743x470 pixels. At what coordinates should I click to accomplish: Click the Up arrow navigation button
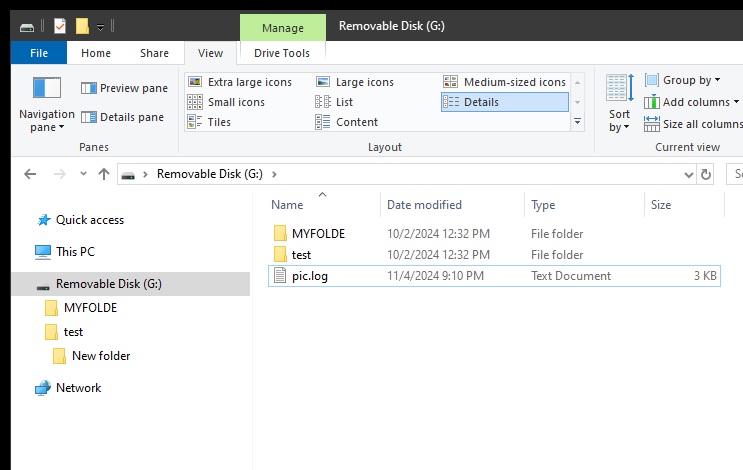(104, 174)
